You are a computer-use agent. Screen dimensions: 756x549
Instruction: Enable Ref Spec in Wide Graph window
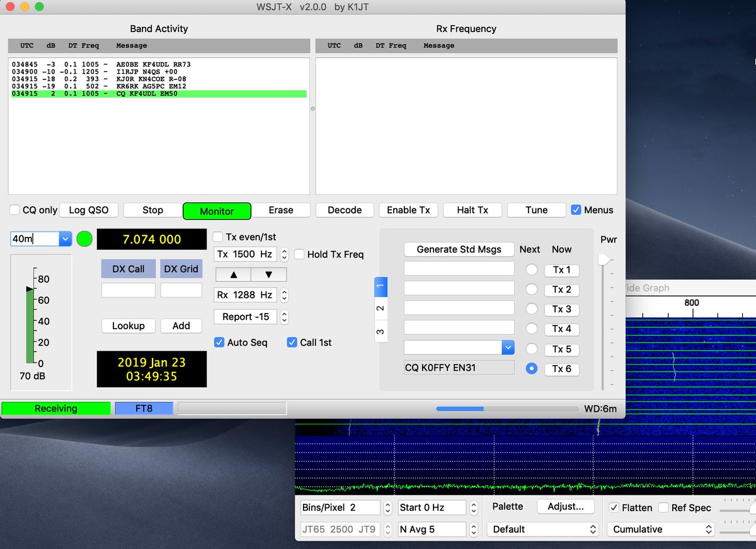(663, 508)
